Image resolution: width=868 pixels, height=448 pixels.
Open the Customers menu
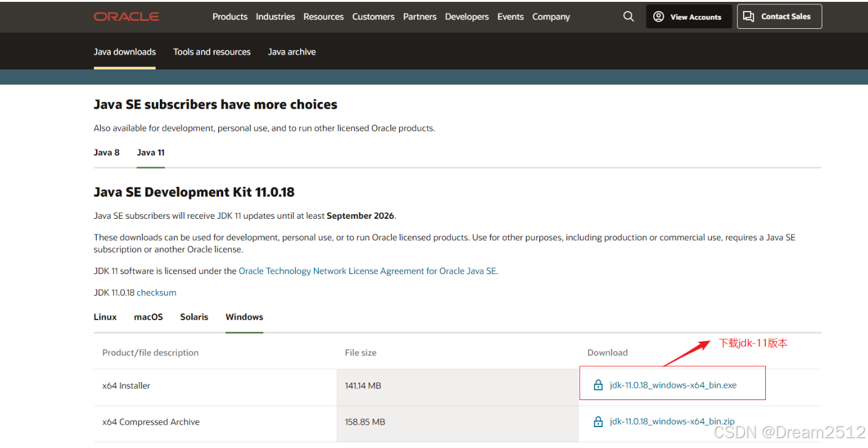(x=373, y=17)
